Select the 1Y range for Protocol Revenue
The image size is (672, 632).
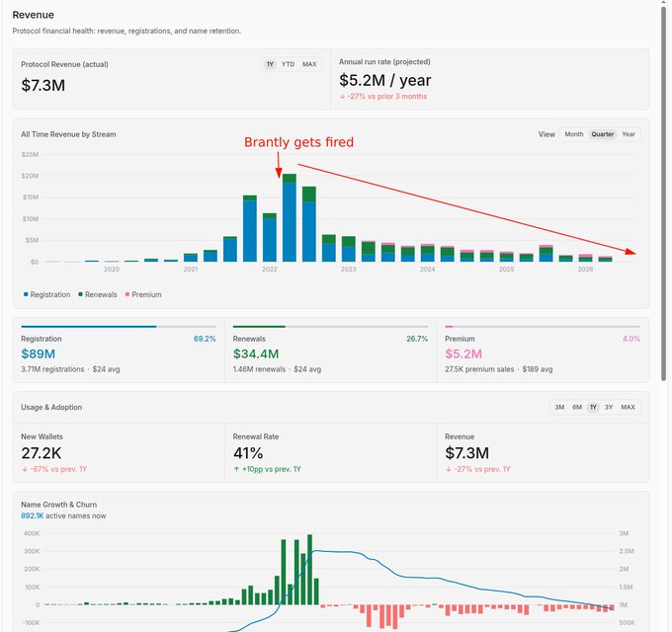tap(270, 64)
